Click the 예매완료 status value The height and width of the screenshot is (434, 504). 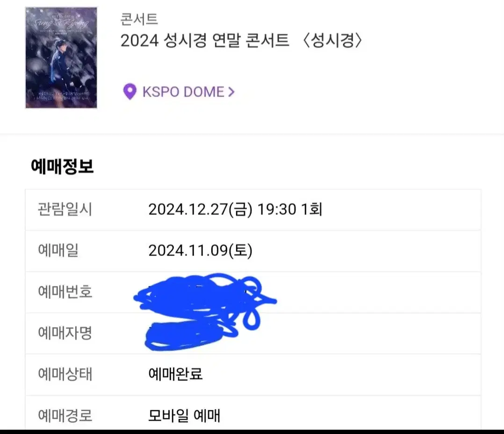(x=175, y=374)
